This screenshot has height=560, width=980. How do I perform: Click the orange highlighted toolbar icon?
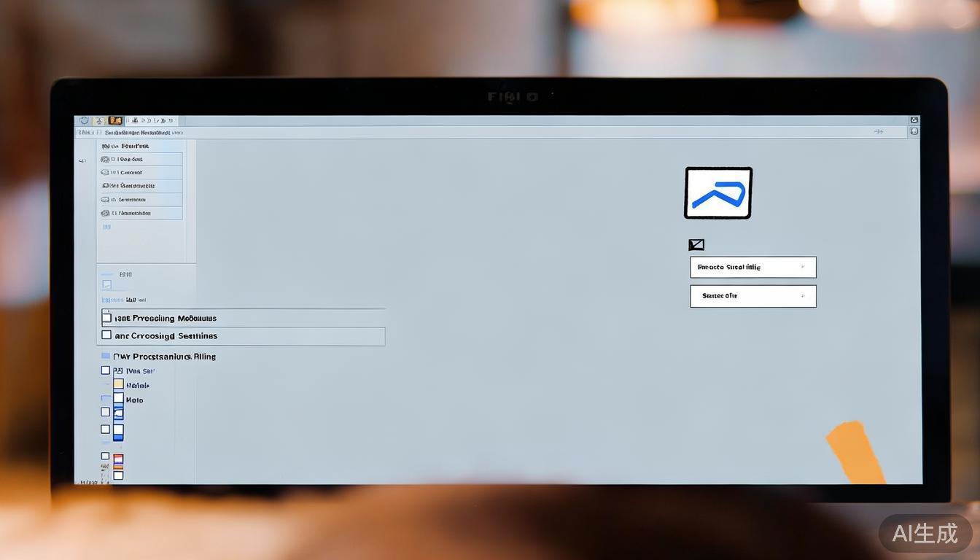[115, 120]
